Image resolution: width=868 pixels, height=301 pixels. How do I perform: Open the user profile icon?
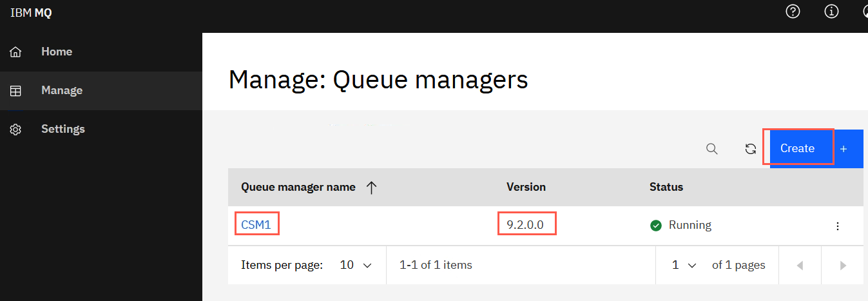pos(865,12)
